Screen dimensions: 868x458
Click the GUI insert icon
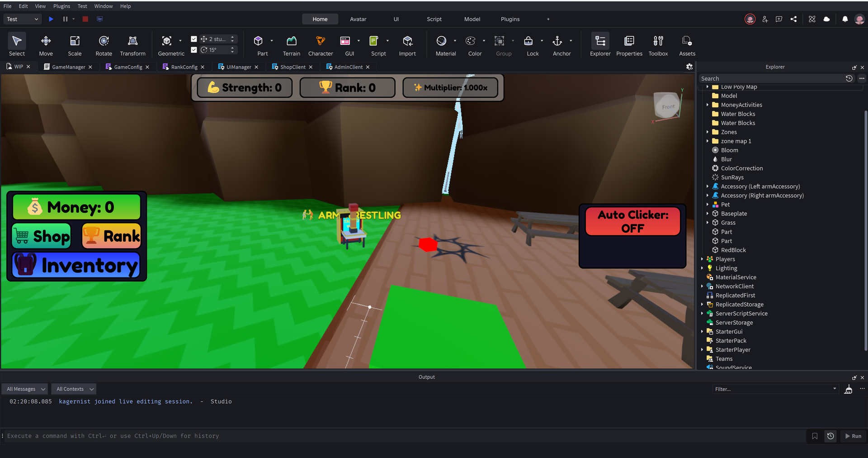coord(345,41)
